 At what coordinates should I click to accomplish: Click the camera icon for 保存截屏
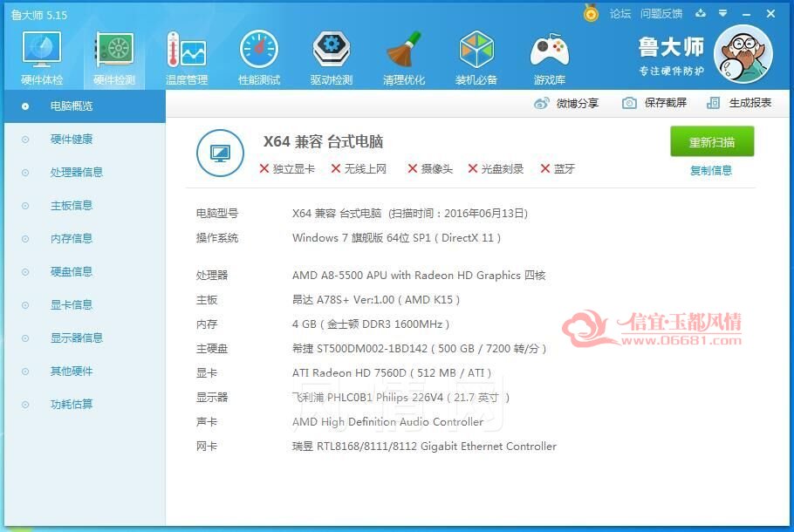point(629,103)
